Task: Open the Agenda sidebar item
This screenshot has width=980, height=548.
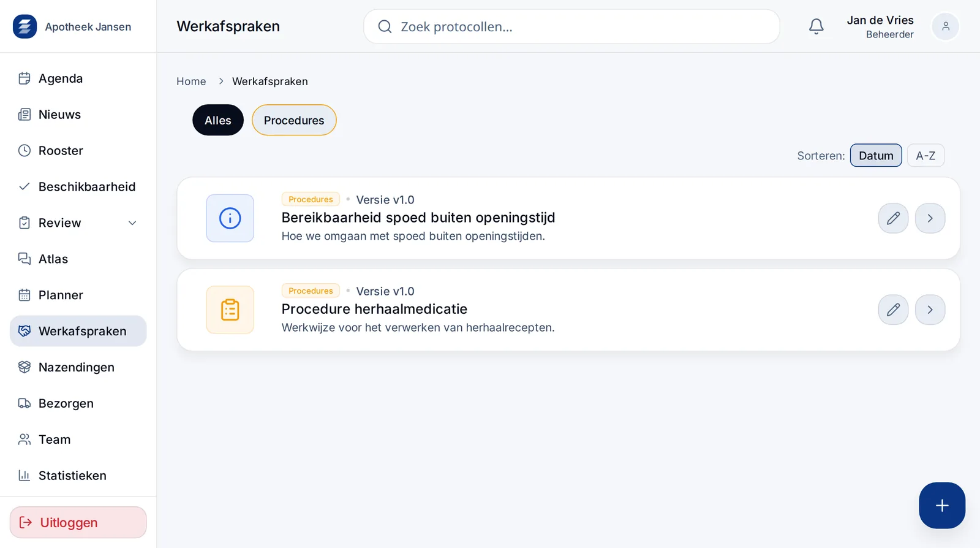Action: [78, 78]
